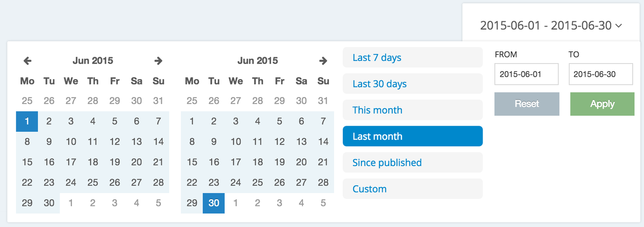Focus the TO date input field
This screenshot has width=644, height=227.
pos(601,74)
